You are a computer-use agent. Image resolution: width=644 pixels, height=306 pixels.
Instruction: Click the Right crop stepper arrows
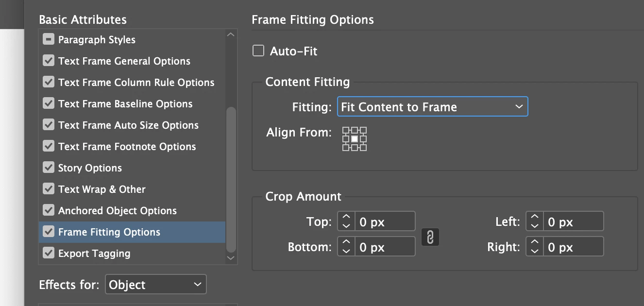pos(534,247)
